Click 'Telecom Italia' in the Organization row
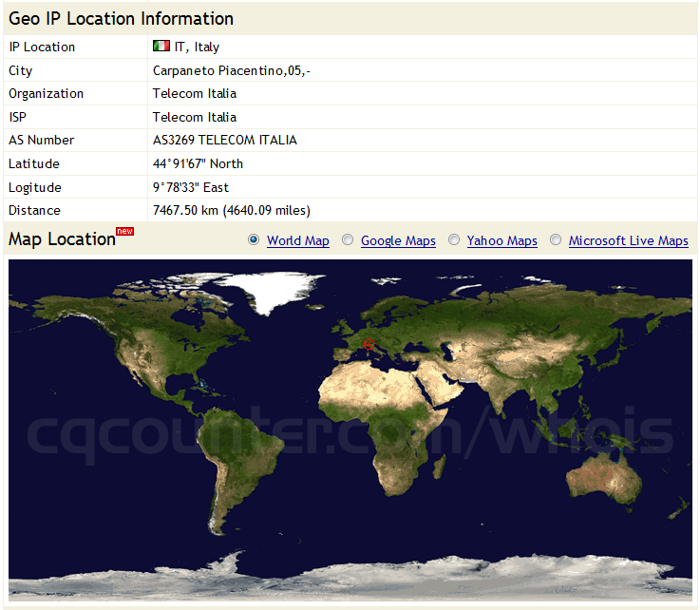The height and width of the screenshot is (610, 700). 194,94
